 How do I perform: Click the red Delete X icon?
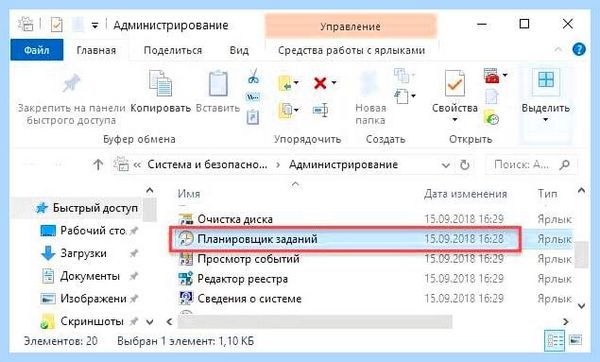click(x=320, y=83)
